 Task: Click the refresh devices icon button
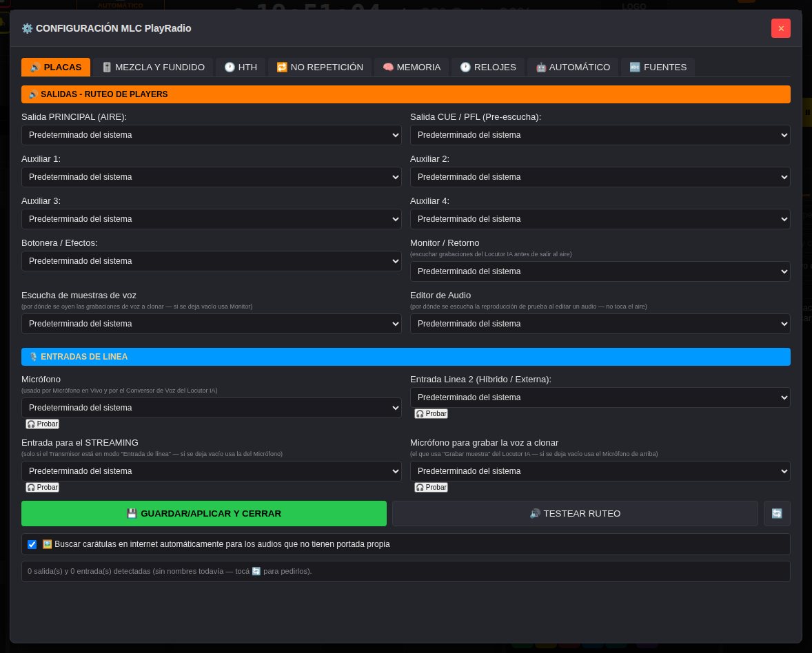pos(777,513)
